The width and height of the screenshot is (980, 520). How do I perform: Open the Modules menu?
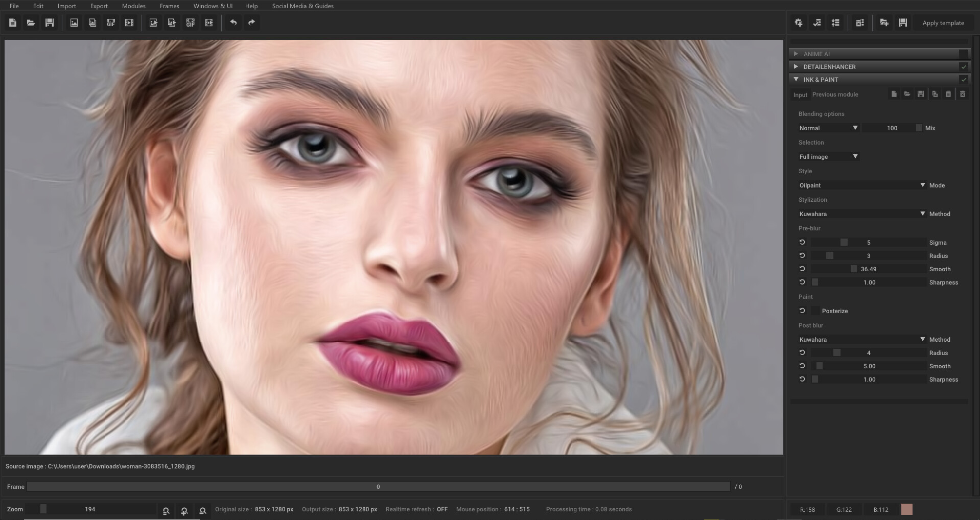tap(133, 6)
